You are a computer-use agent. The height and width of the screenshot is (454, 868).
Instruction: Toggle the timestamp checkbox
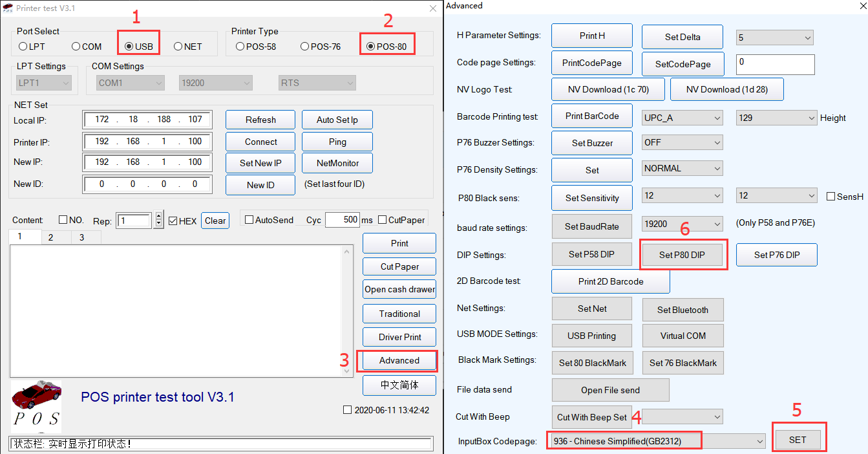[x=348, y=410]
